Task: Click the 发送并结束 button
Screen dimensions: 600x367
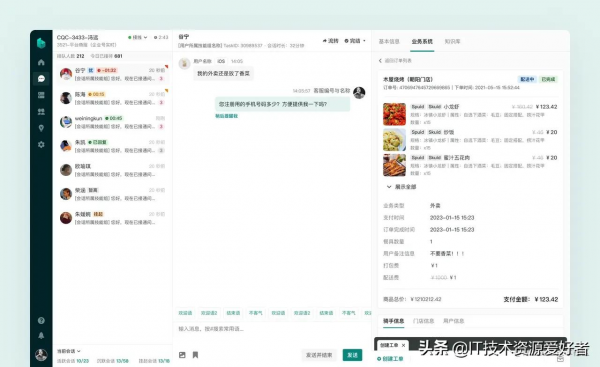Action: (319, 355)
